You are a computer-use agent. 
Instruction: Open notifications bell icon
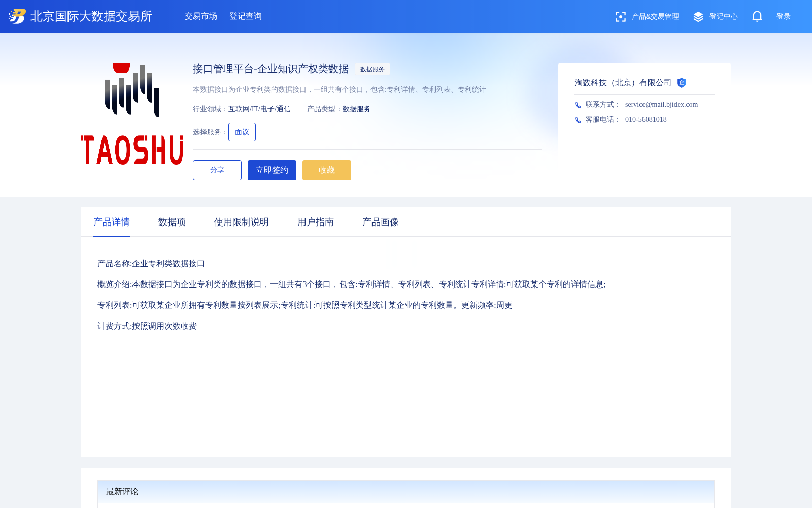click(757, 17)
